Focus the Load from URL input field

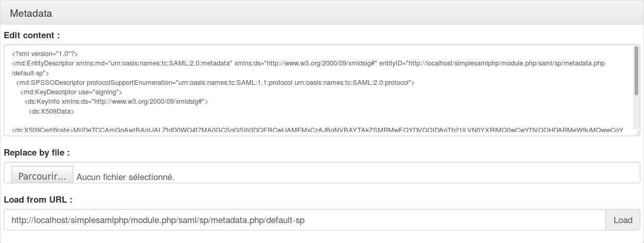click(304, 220)
